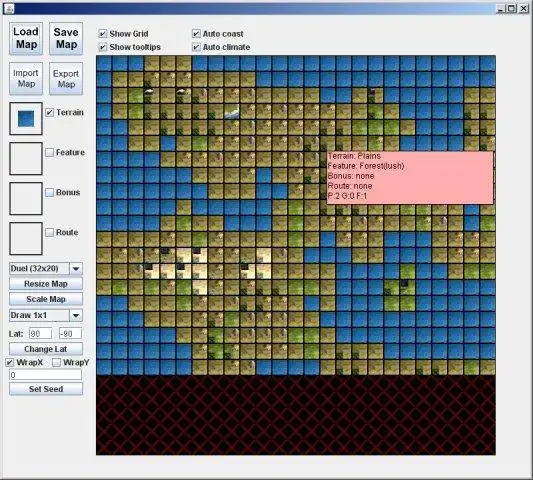
Task: Toggle the Show tooltips checkbox
Action: pos(103,47)
